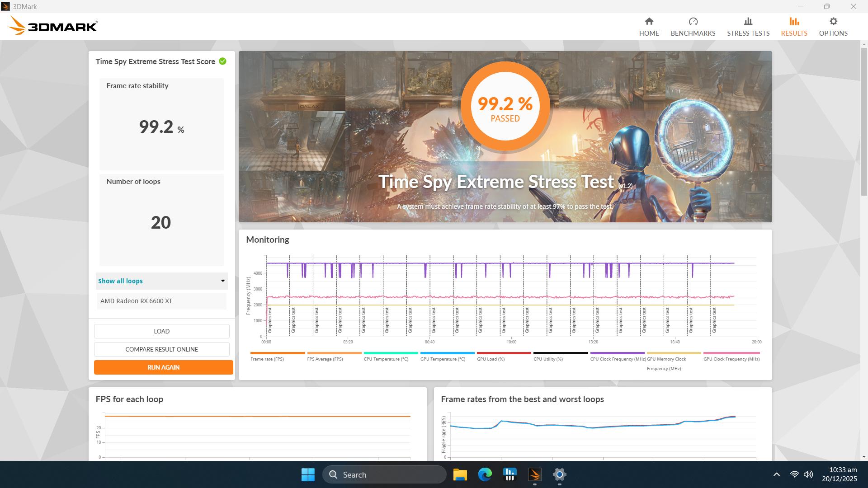Click the 03:20 label on the monitoring time axis
Viewport: 868px width, 488px height.
click(348, 342)
